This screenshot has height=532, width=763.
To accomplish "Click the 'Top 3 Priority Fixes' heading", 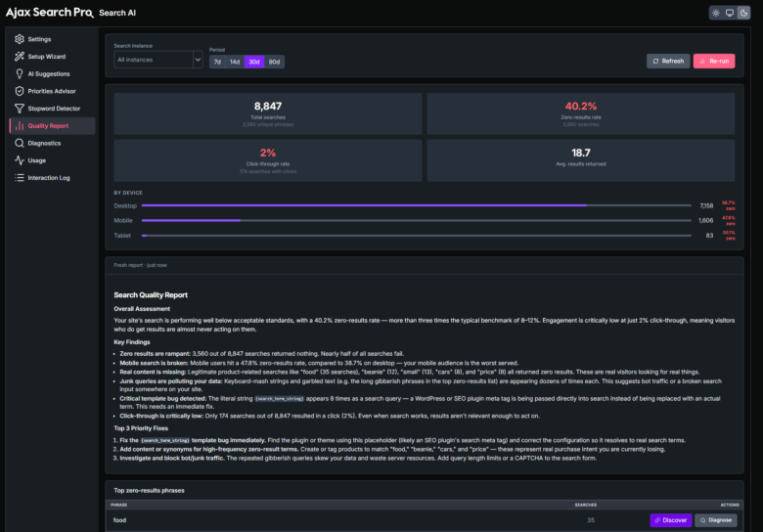I will tap(141, 428).
